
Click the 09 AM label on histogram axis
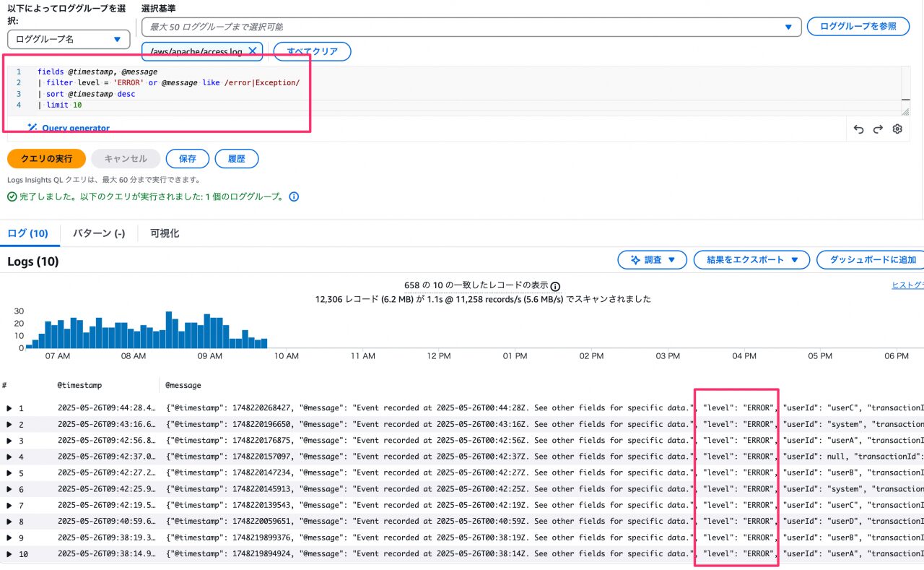click(x=210, y=356)
